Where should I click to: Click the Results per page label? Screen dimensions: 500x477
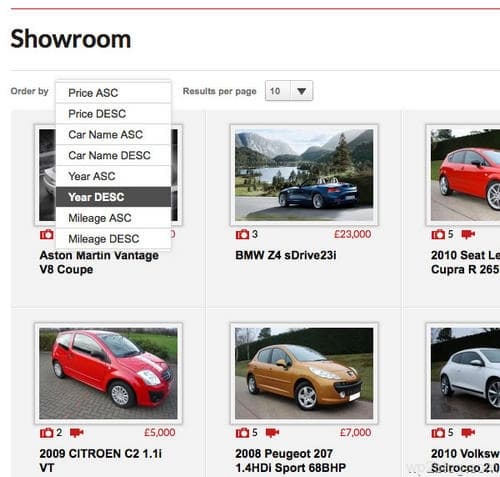coord(220,91)
